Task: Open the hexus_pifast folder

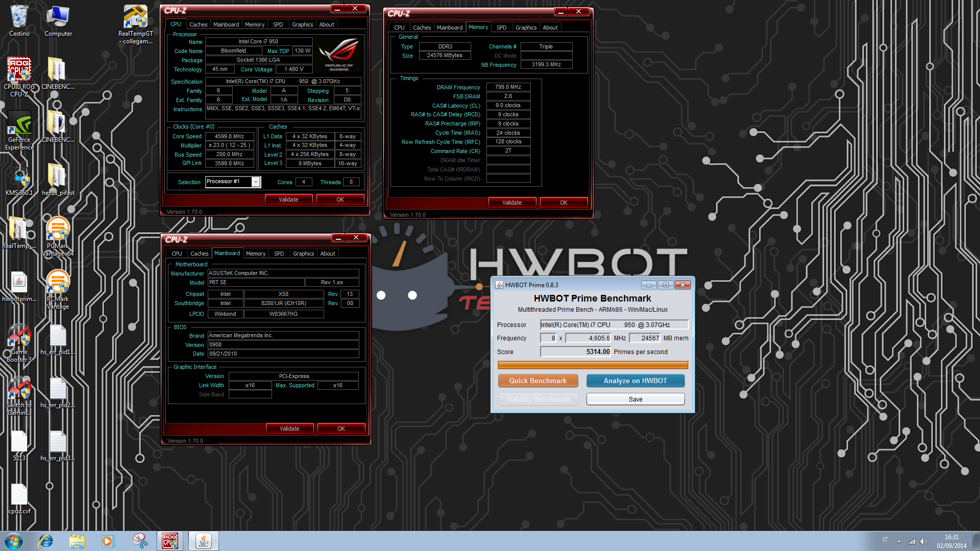Action: pos(58,180)
